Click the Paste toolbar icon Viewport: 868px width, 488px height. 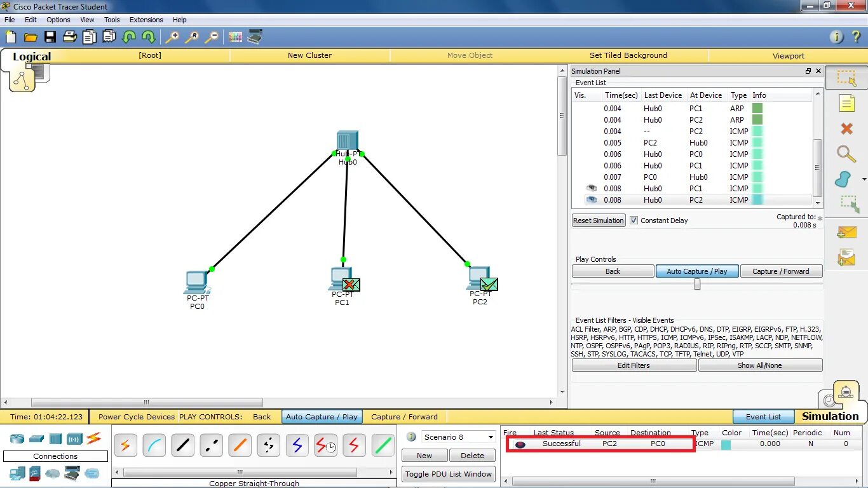(109, 37)
